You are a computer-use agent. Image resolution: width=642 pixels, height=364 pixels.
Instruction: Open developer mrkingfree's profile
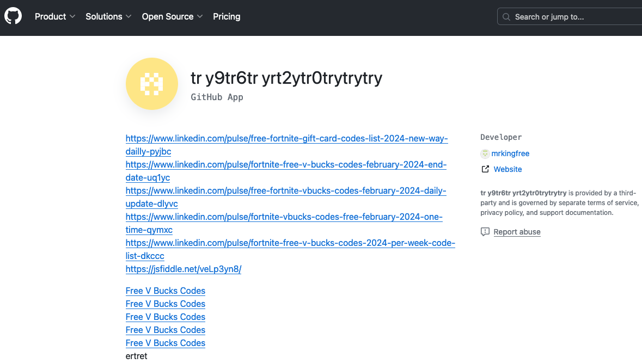510,154
